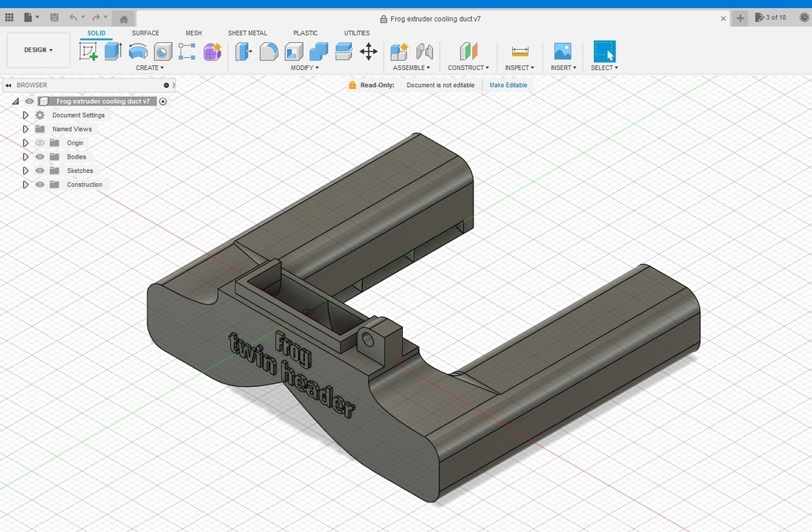Click the Extrude tool icon
The image size is (812, 532).
tap(113, 52)
